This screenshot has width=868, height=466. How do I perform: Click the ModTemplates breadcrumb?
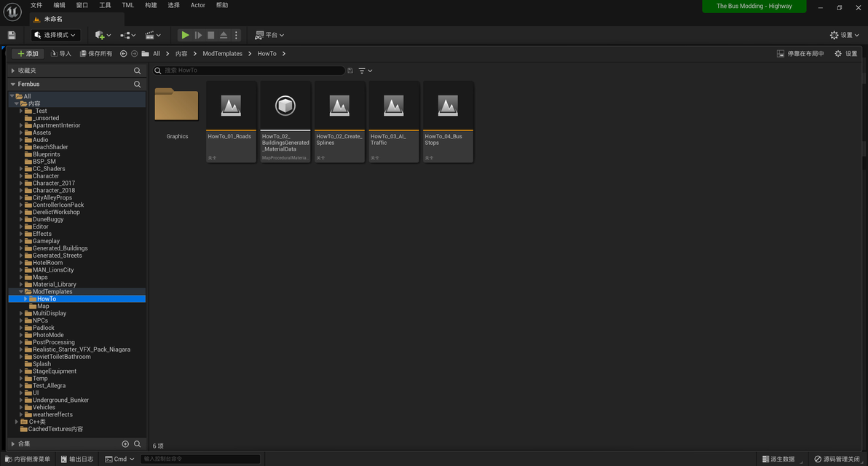(223, 54)
